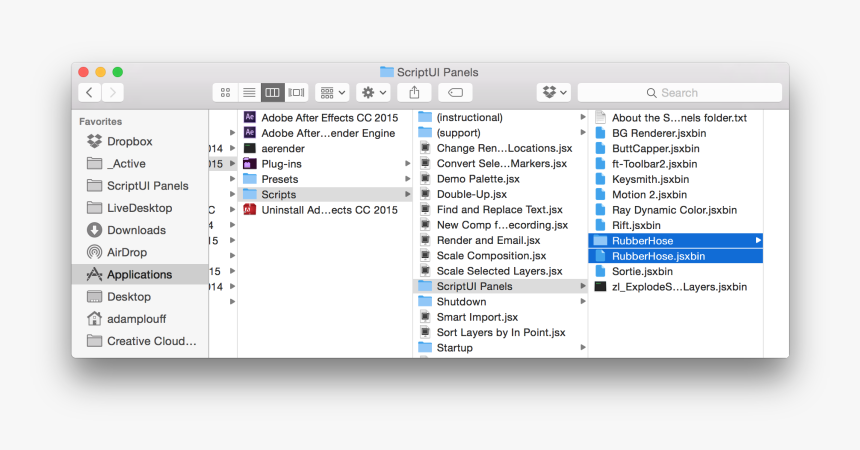Expand the (support) folder arrow
Screen dimensions: 860x450
[x=583, y=133]
